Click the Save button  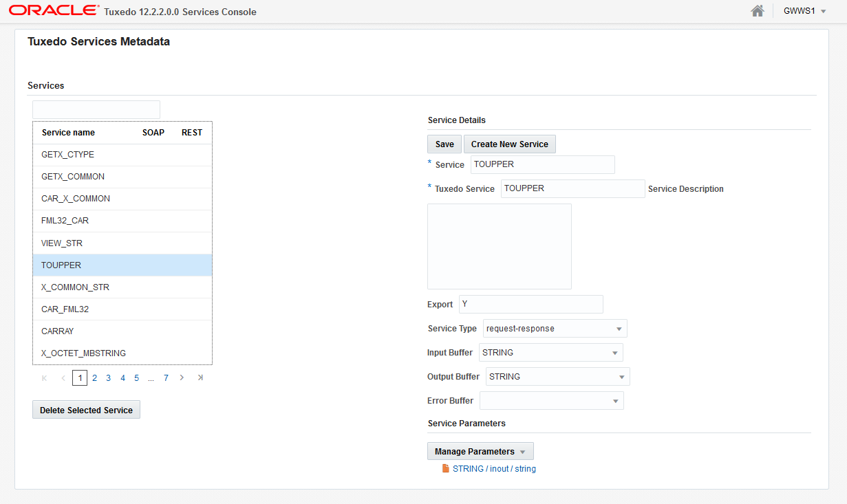(444, 144)
